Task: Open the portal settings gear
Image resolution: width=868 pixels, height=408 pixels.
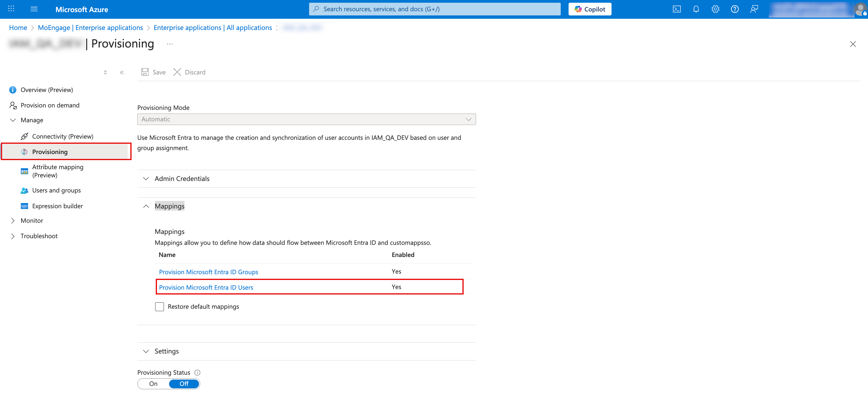Action: (x=715, y=9)
